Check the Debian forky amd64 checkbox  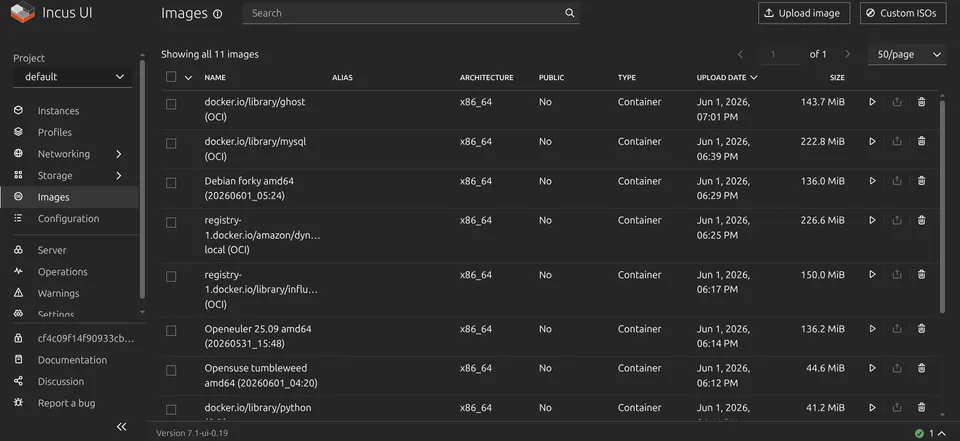(171, 183)
